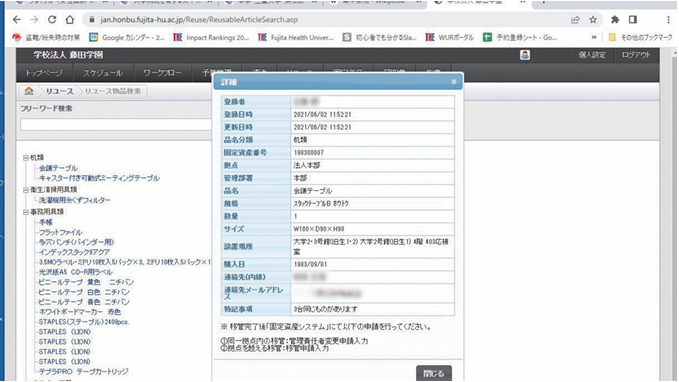Viewport: 679px width, 382px height.
Task: Open the 初心者でも分かるSla... bookmark
Action: tap(380, 38)
